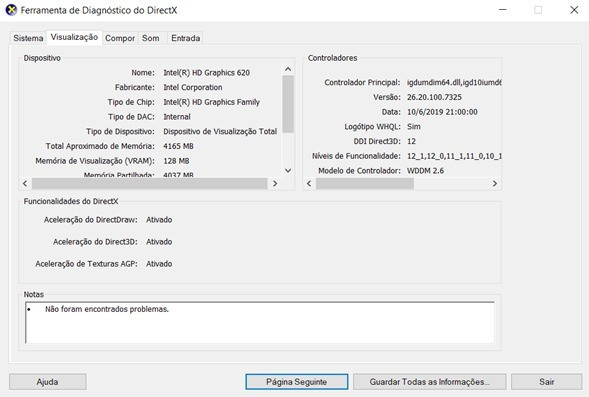Click the 'Fabricante:' label

pos(134,88)
